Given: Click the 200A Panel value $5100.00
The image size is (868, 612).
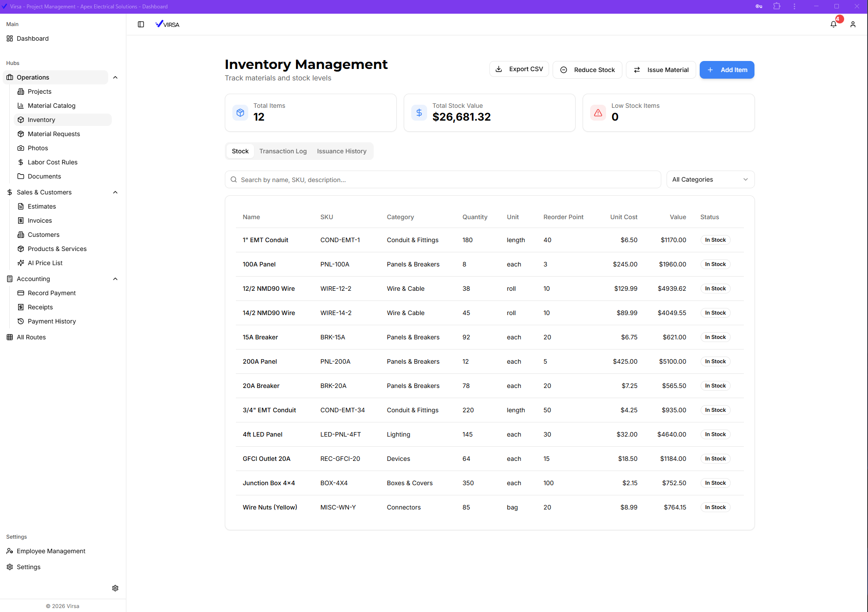Looking at the screenshot, I should click(x=672, y=361).
